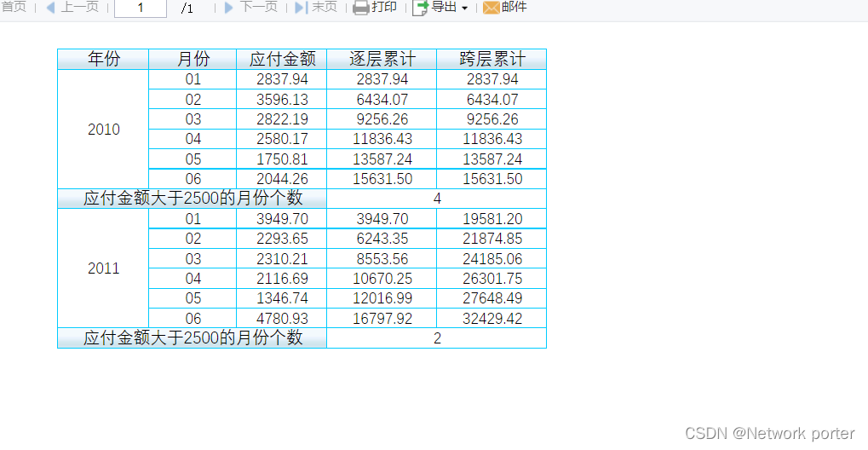This screenshot has width=868, height=450.
Task: Click the 6243.35 cumulative cell
Action: pos(382,239)
